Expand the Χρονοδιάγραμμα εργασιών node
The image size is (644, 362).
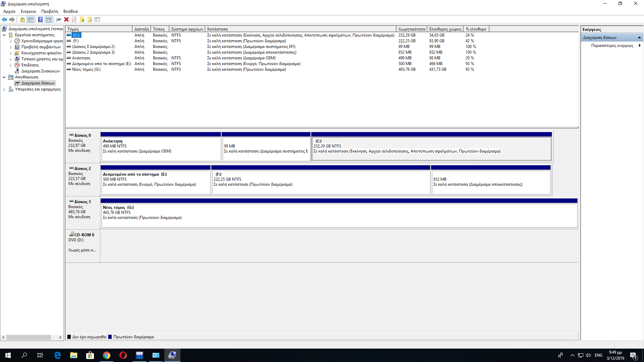(x=10, y=41)
